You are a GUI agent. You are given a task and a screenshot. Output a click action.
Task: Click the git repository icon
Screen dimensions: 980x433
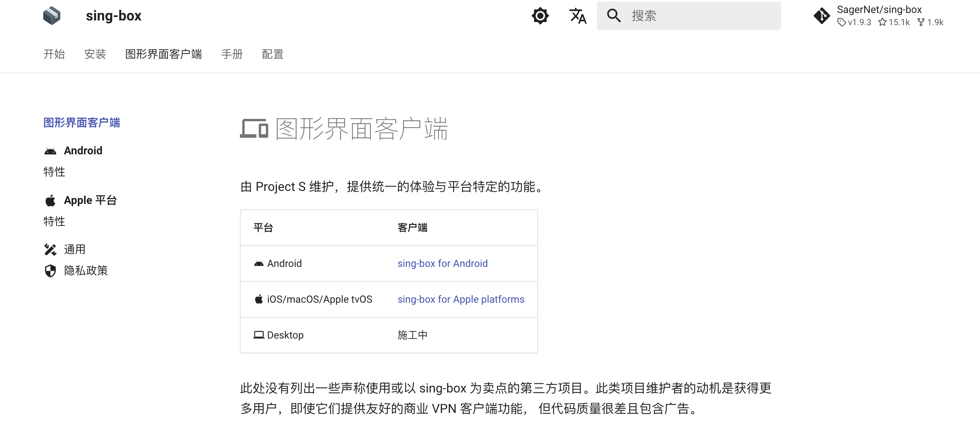(822, 16)
